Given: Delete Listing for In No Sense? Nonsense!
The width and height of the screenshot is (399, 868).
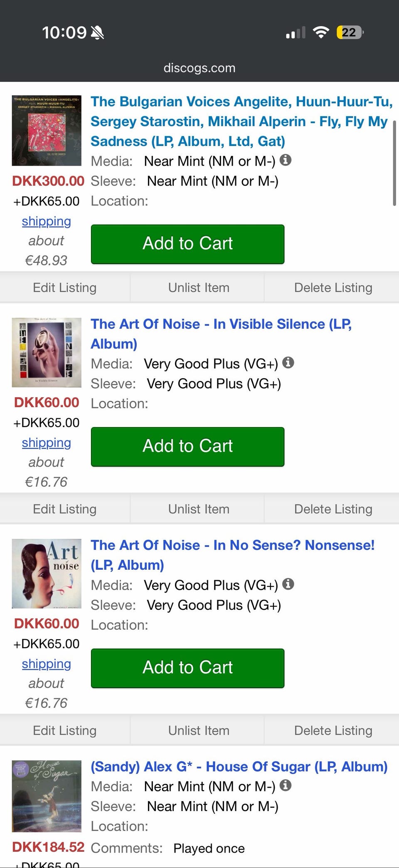Looking at the screenshot, I should coord(333,730).
